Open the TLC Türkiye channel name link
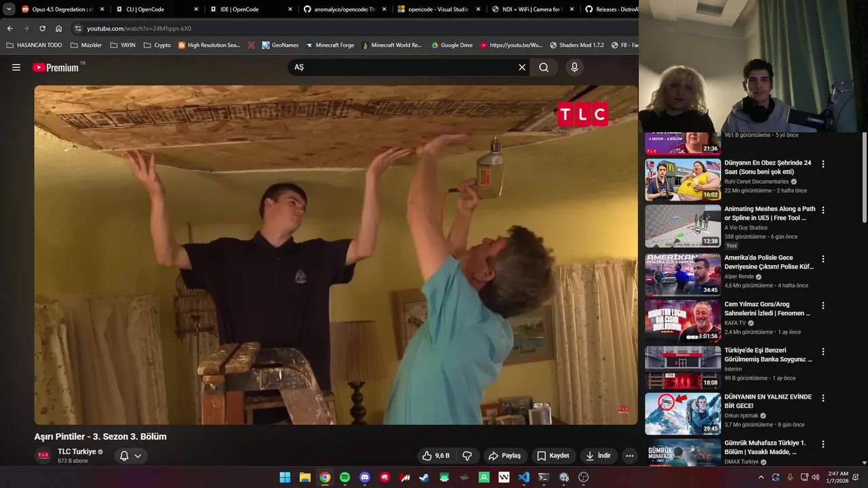868x488 pixels. pos(77,451)
